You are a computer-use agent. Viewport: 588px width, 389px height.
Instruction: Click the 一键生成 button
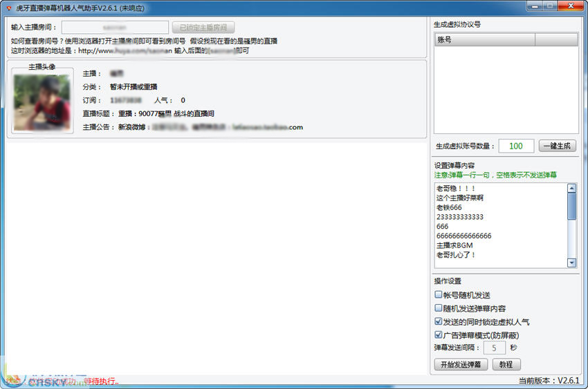(558, 146)
